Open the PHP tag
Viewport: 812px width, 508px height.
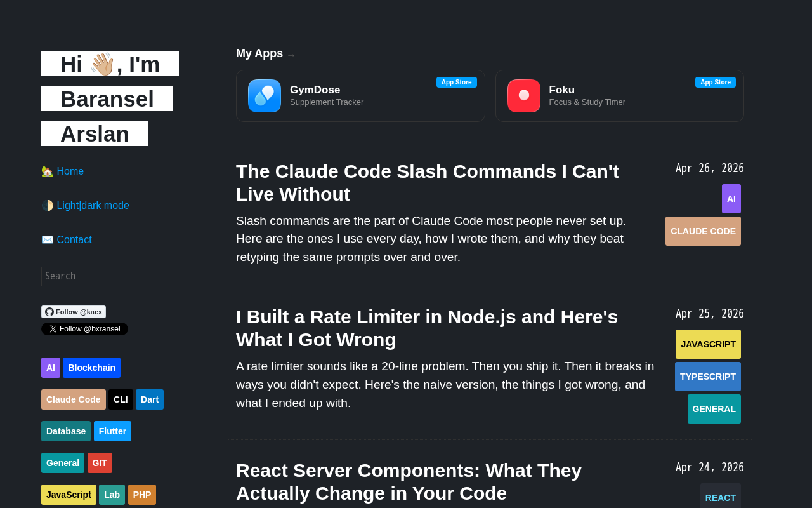tap(142, 495)
